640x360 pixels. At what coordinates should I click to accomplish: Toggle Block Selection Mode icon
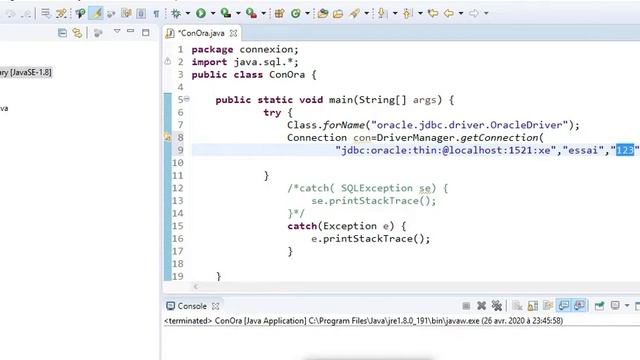(x=141, y=13)
